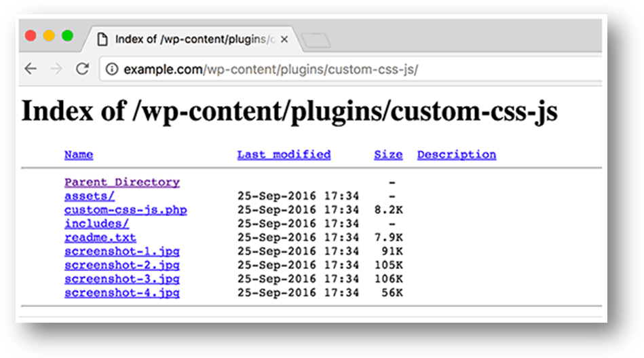Click the page icon on the tab
This screenshot has width=644, height=358.
pos(102,39)
